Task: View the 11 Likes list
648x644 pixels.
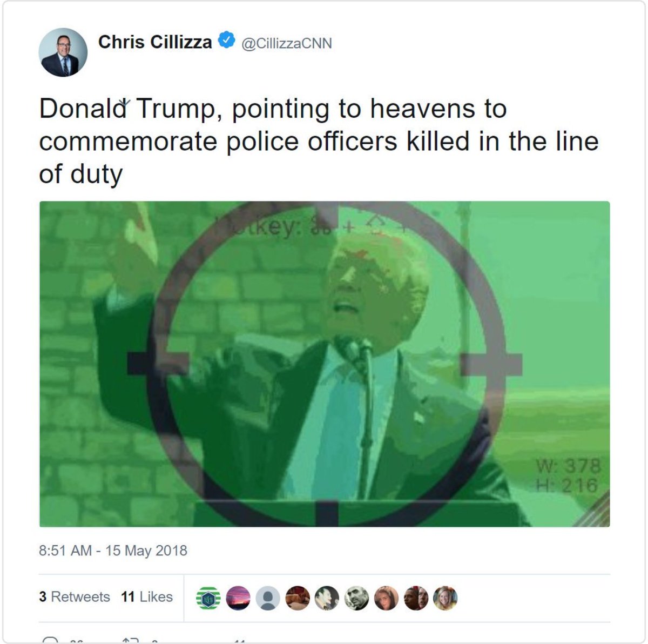Action: (147, 597)
